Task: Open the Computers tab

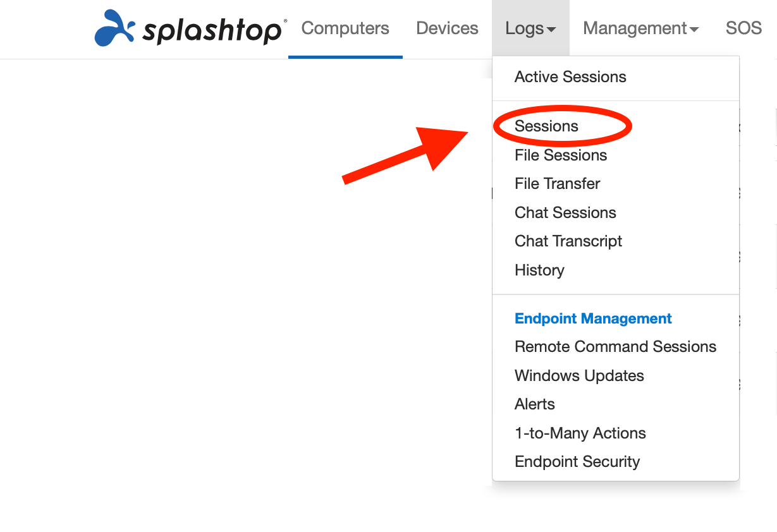Action: coord(345,28)
